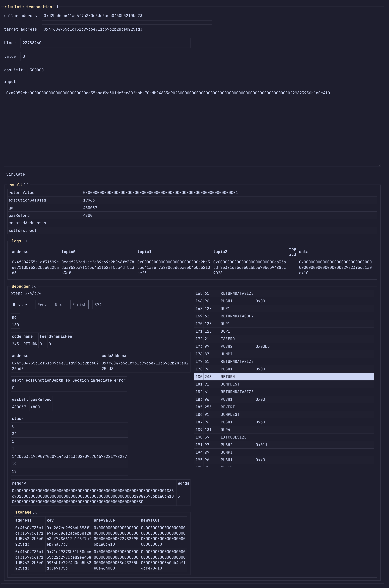Select the JUMPDEST row at pc 181
This screenshot has width=389, height=588.
[284, 384]
